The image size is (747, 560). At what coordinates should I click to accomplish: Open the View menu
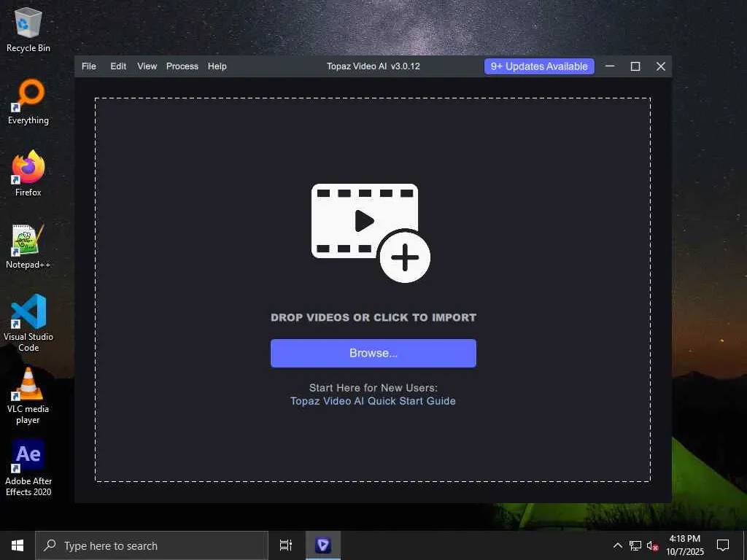147,66
